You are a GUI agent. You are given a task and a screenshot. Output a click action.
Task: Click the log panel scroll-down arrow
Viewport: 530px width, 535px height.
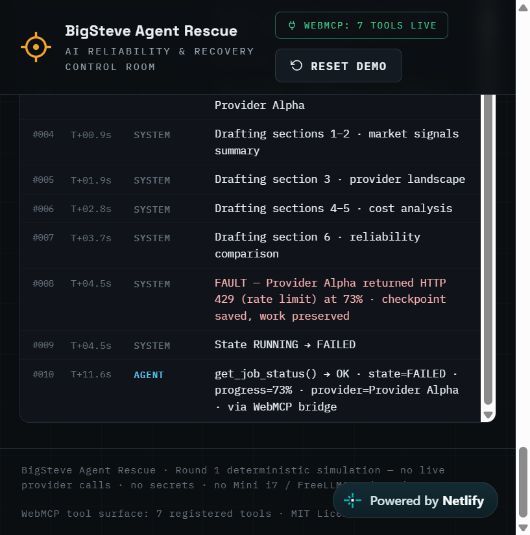point(488,415)
